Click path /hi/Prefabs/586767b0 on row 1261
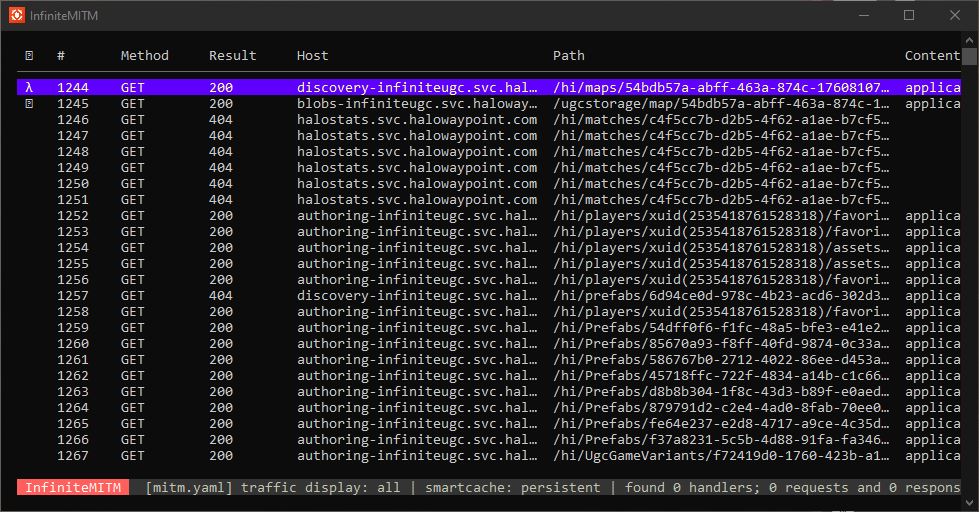 (721, 360)
